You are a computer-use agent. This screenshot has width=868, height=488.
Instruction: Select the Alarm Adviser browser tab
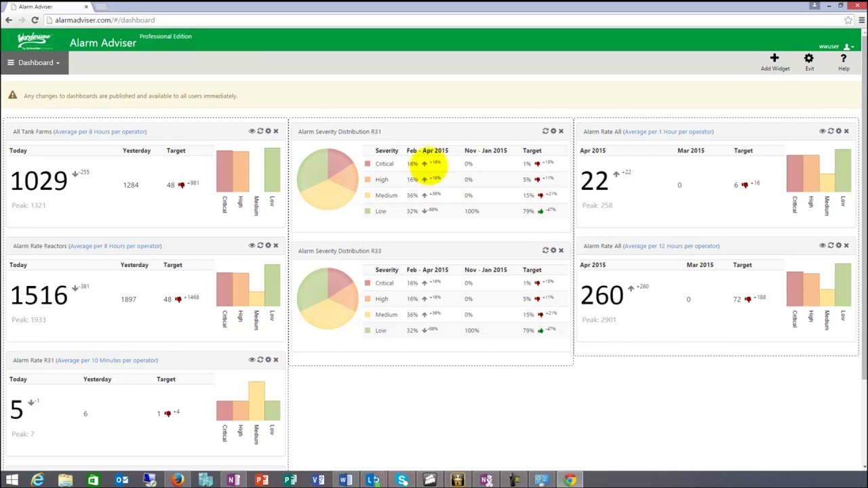(x=49, y=7)
